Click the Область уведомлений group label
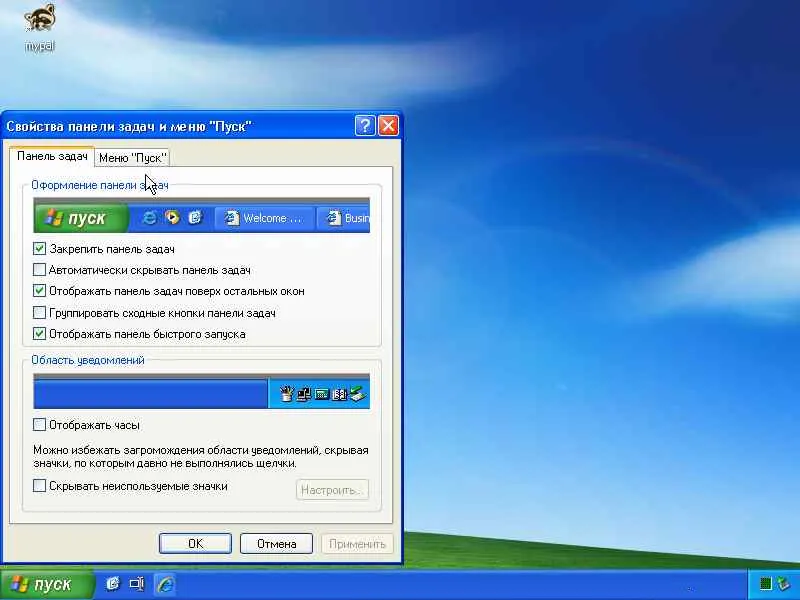The height and width of the screenshot is (600, 800). [88, 360]
